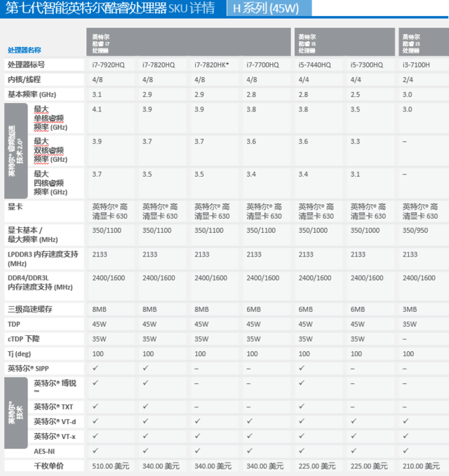Click the SIPP checkmark for i7-7920HQ
This screenshot has width=449, height=476.
pyautogui.click(x=95, y=368)
